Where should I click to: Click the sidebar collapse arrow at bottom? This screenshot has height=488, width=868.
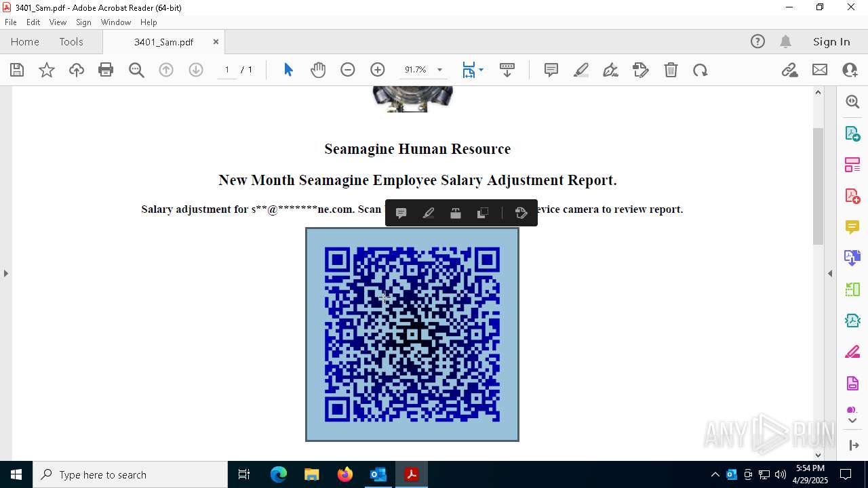pos(852,445)
